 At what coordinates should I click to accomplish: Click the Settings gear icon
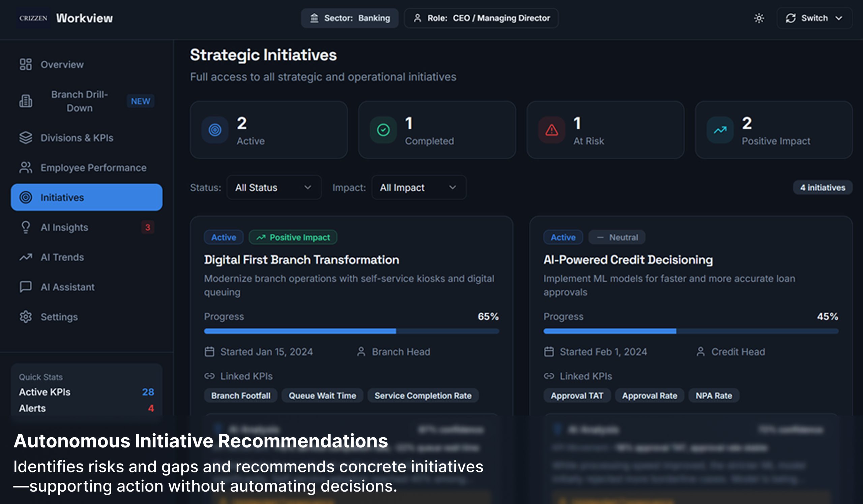pos(26,317)
